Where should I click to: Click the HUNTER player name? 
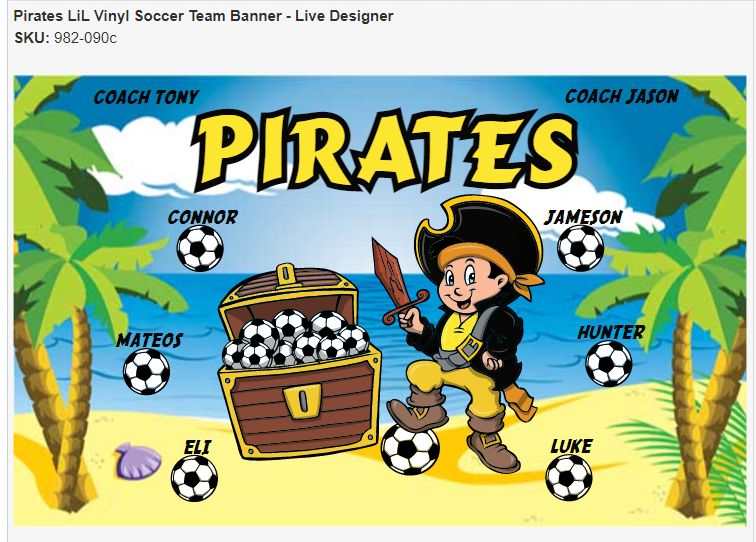(x=611, y=332)
